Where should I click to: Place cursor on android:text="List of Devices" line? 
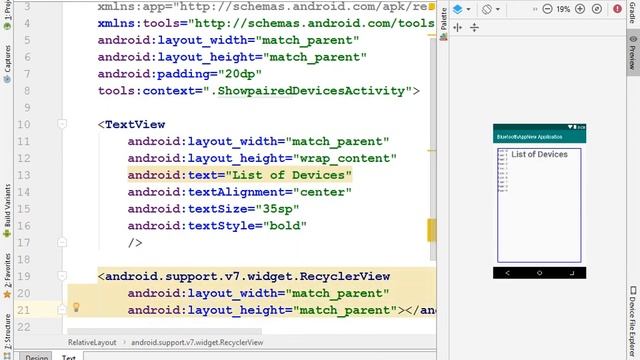240,175
